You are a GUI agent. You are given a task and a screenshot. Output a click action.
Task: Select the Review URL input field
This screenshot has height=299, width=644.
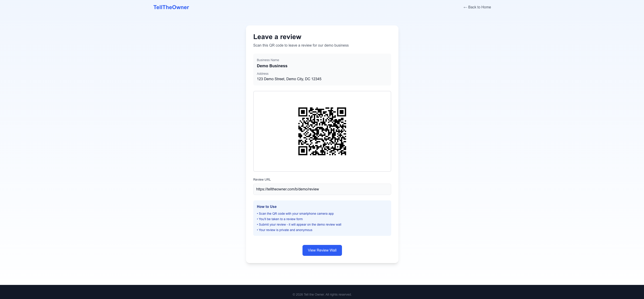pyautogui.click(x=322, y=189)
